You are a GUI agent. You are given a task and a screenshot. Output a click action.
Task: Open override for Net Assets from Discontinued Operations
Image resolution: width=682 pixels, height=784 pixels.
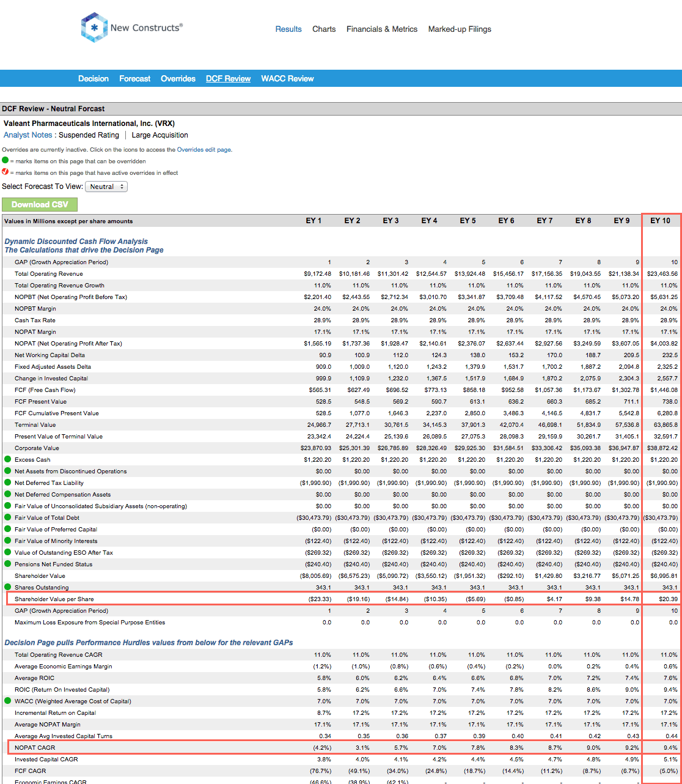7,471
